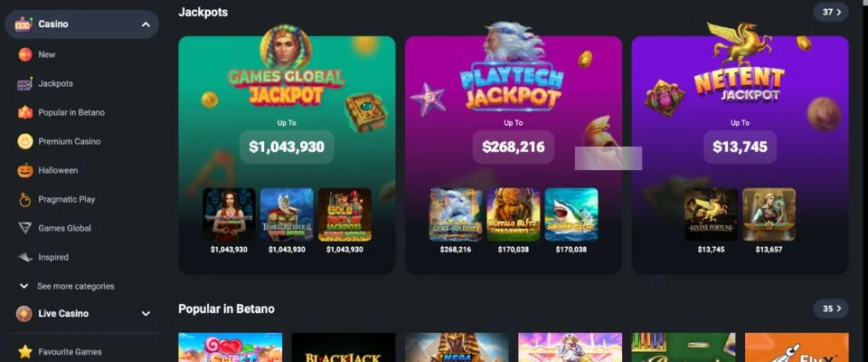Screen dimensions: 868x362
Task: Open the Halloween pumpkin icon
Action: click(25, 170)
